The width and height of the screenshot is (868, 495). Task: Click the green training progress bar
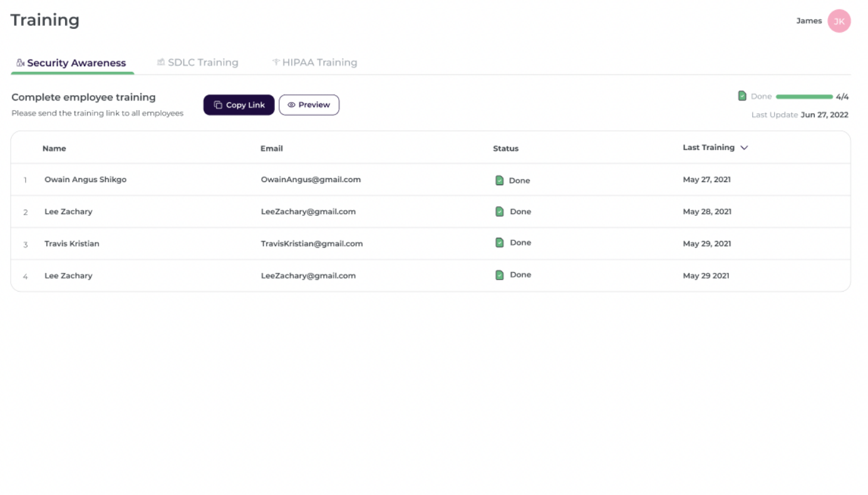pos(804,97)
